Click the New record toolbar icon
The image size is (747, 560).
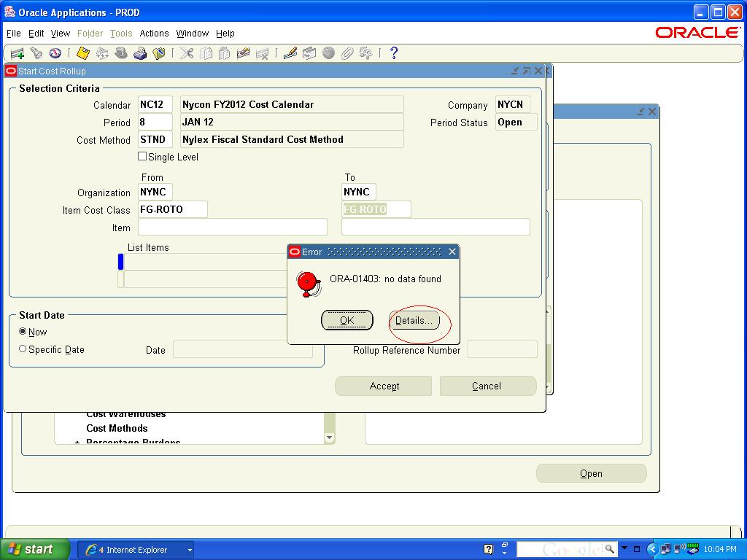(x=17, y=53)
